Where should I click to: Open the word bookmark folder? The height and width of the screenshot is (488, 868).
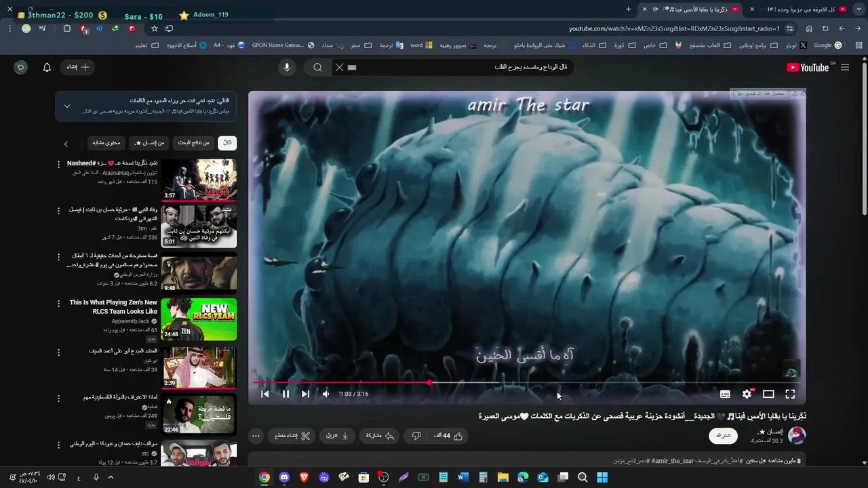(x=421, y=45)
